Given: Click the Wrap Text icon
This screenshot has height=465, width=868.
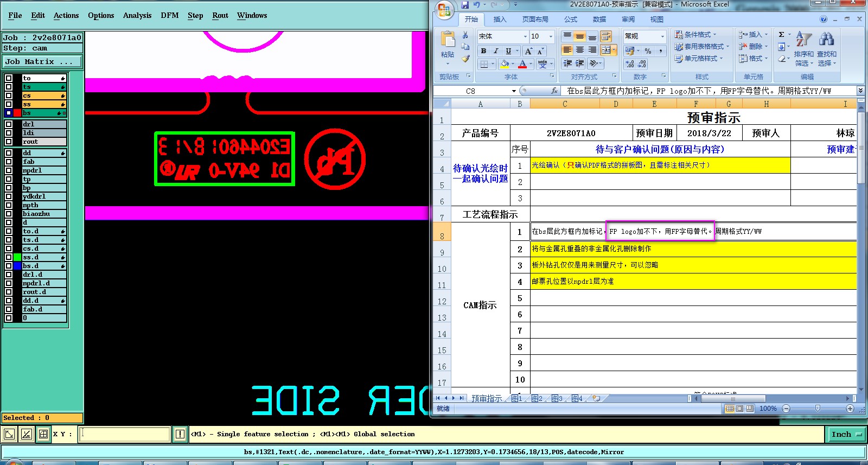Looking at the screenshot, I should (x=606, y=36).
